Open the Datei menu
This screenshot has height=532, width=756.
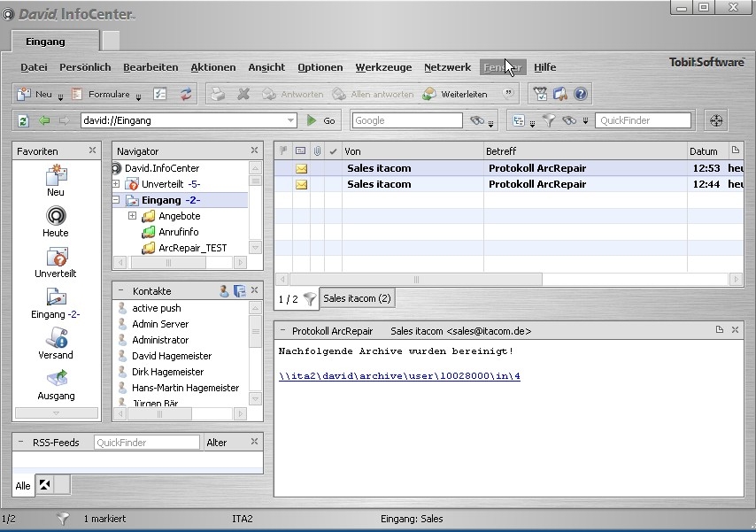coord(34,67)
